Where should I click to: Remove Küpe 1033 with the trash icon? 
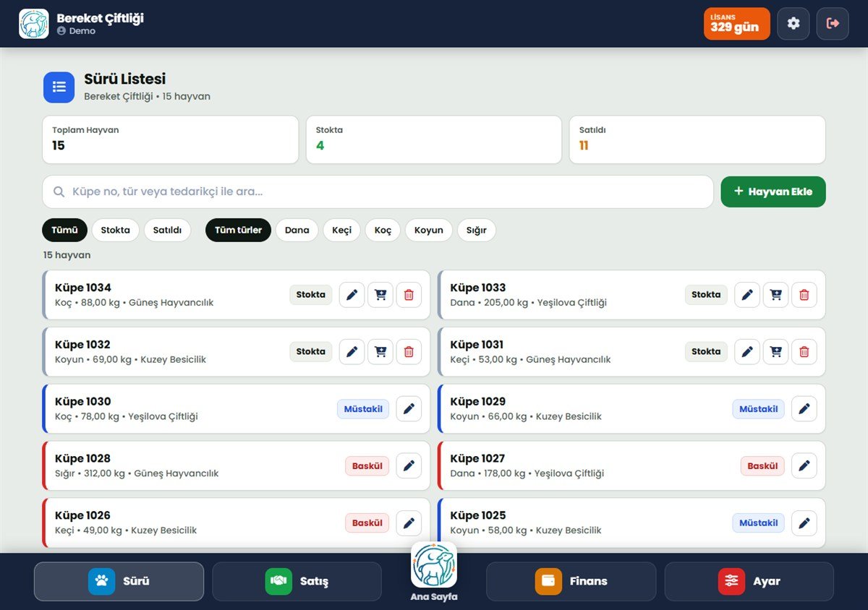(804, 295)
